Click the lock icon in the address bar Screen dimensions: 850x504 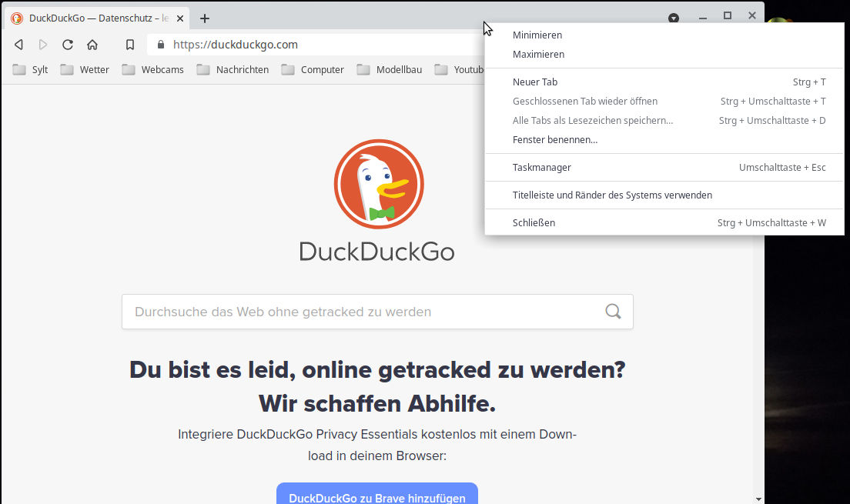tap(160, 45)
